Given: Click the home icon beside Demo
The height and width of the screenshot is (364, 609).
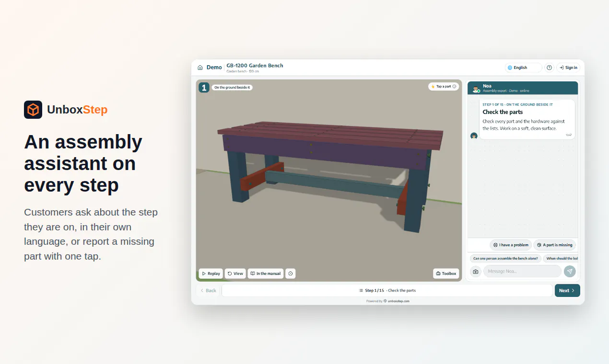Looking at the screenshot, I should [x=200, y=68].
